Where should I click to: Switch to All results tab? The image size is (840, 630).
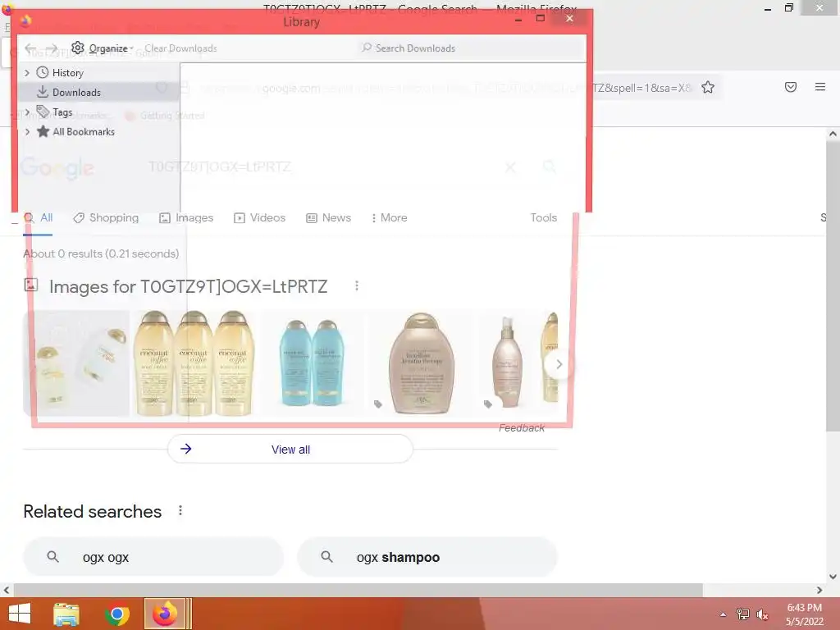pos(38,218)
